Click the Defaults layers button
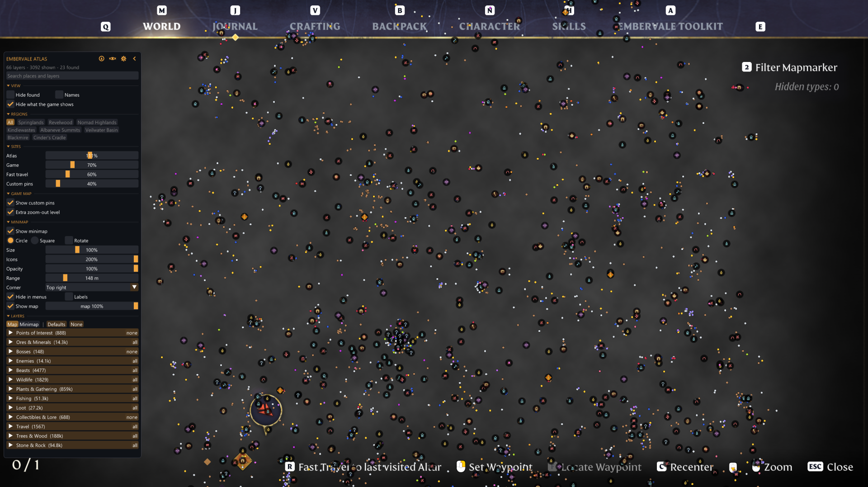868x487 pixels. [x=57, y=324]
